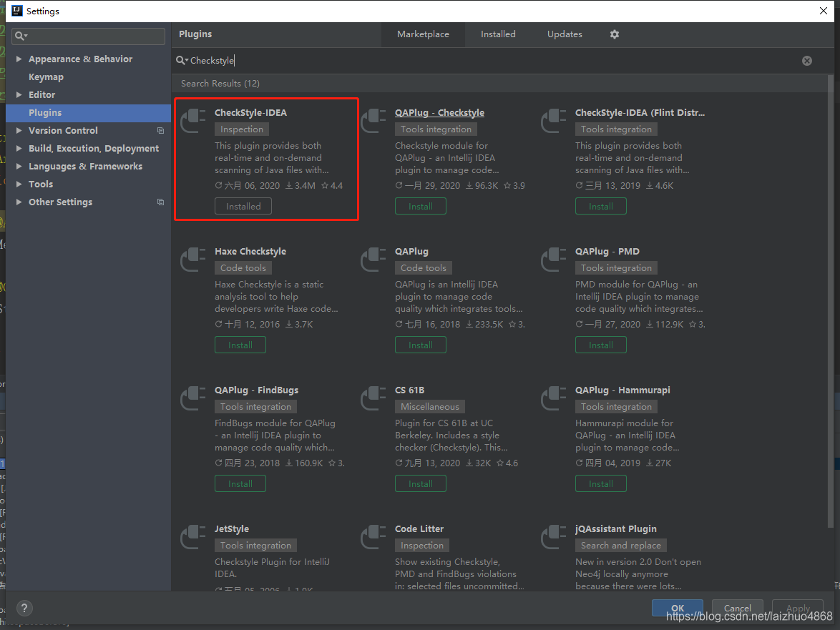
Task: Click the QAPlug plugin icon
Action: click(374, 259)
